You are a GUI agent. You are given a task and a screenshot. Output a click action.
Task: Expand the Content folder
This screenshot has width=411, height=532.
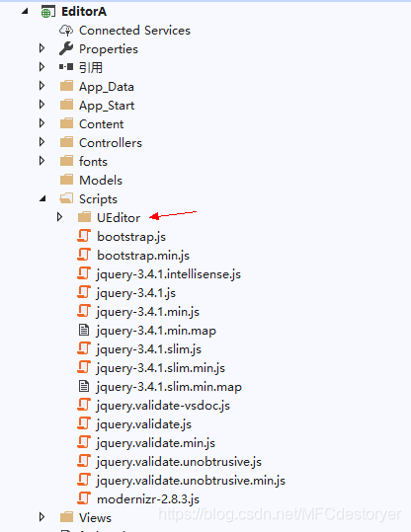tap(41, 123)
